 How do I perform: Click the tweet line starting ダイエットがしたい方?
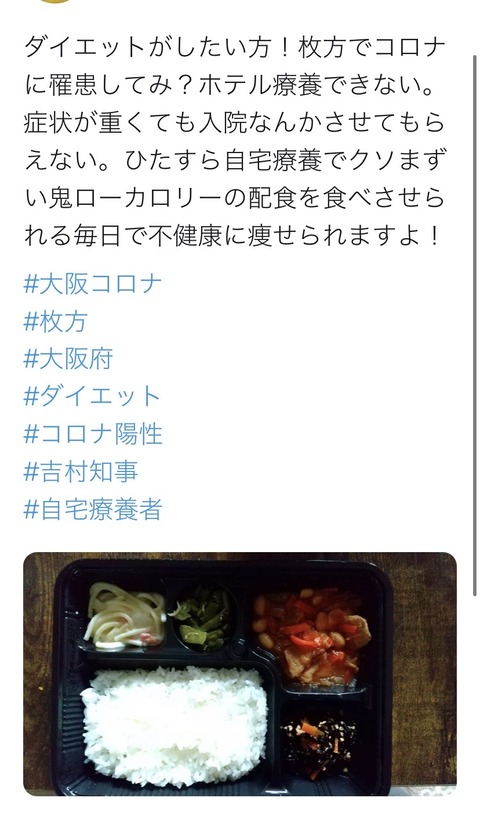(x=235, y=48)
